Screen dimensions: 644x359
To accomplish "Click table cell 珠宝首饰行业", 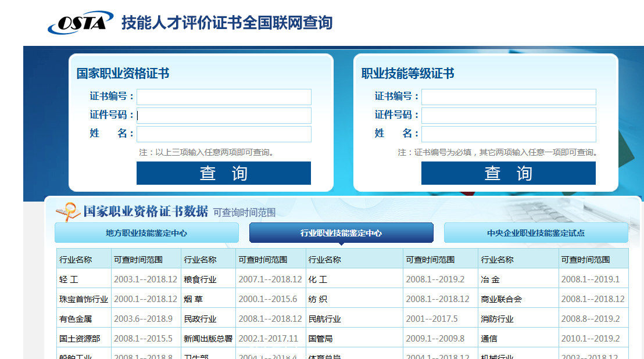I will pyautogui.click(x=84, y=299).
